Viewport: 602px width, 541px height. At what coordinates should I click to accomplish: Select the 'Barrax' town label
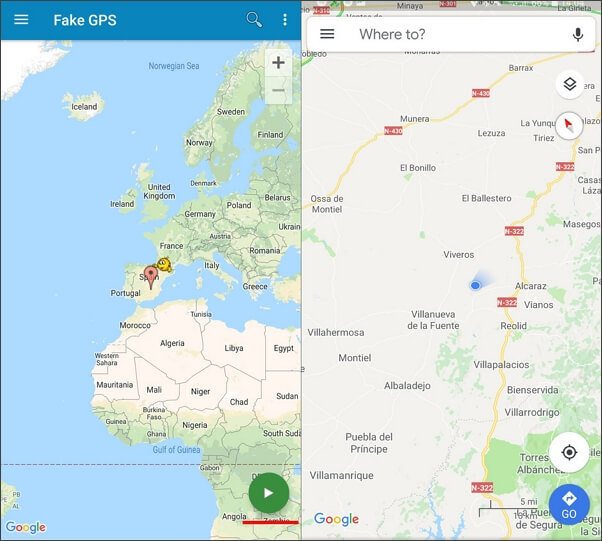[x=521, y=68]
